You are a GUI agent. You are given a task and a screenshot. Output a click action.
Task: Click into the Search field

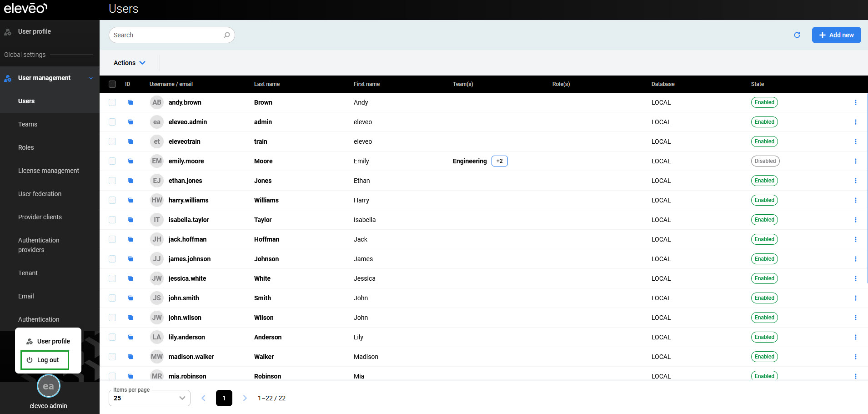click(166, 35)
